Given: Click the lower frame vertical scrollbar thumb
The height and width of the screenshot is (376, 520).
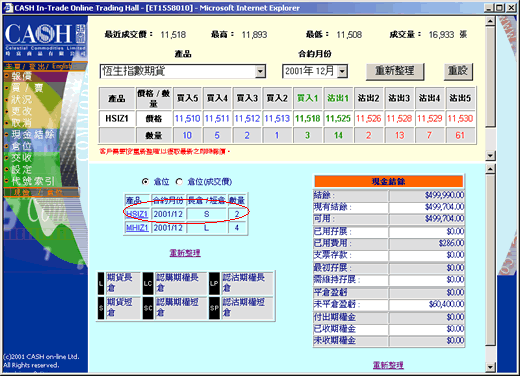Looking at the screenshot, I should coord(490,260).
